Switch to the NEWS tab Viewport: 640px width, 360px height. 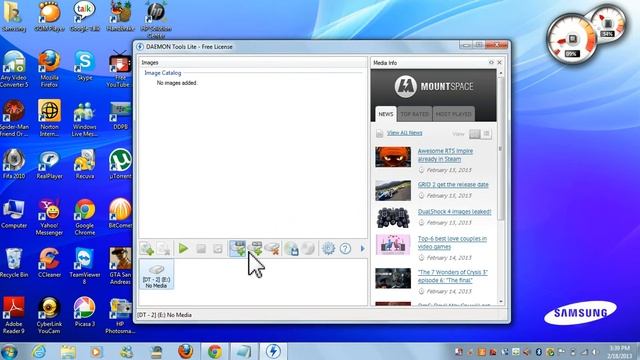click(385, 114)
